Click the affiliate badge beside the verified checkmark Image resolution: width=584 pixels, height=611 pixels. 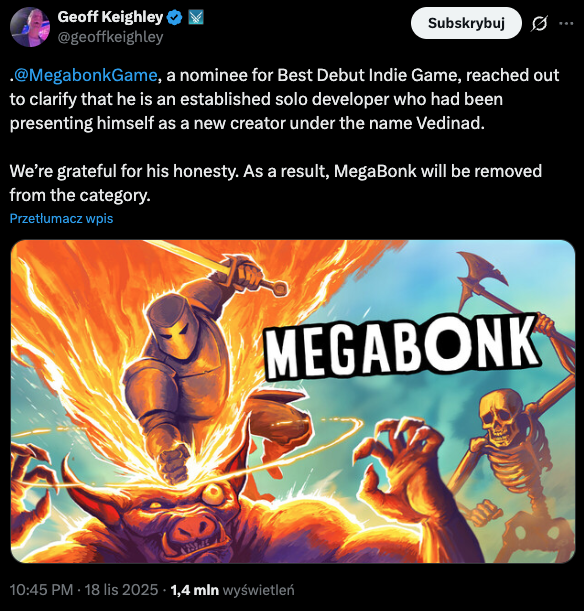point(196,18)
